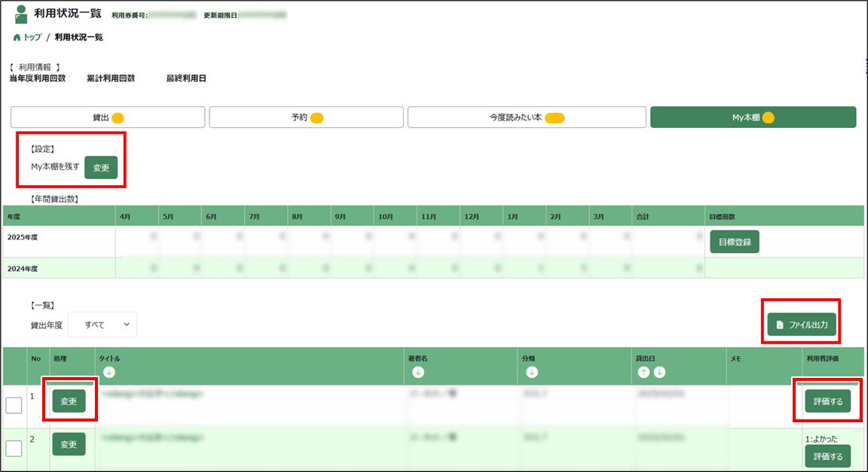This screenshot has height=472, width=868.
Task: Go to トップ via breadcrumb link
Action: [x=32, y=37]
